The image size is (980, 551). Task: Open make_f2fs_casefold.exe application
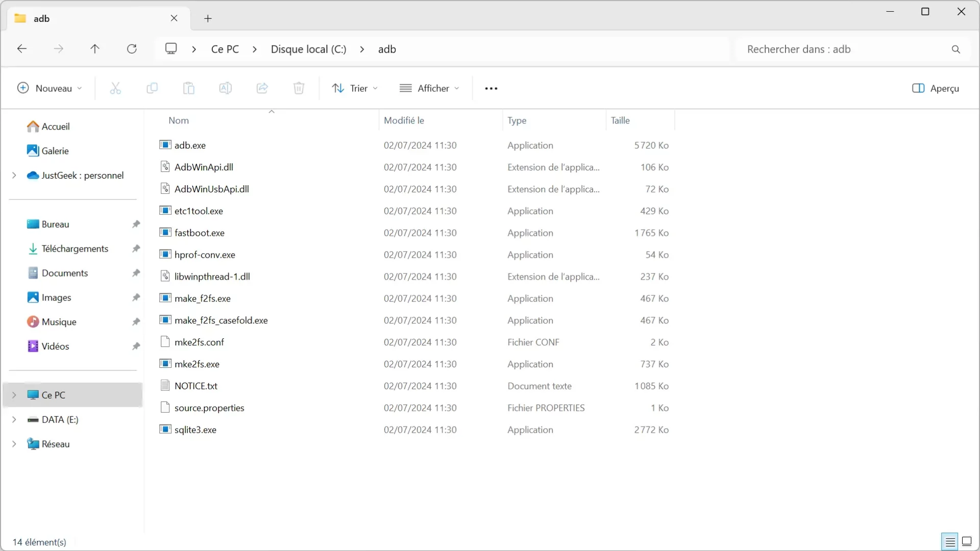click(x=222, y=320)
